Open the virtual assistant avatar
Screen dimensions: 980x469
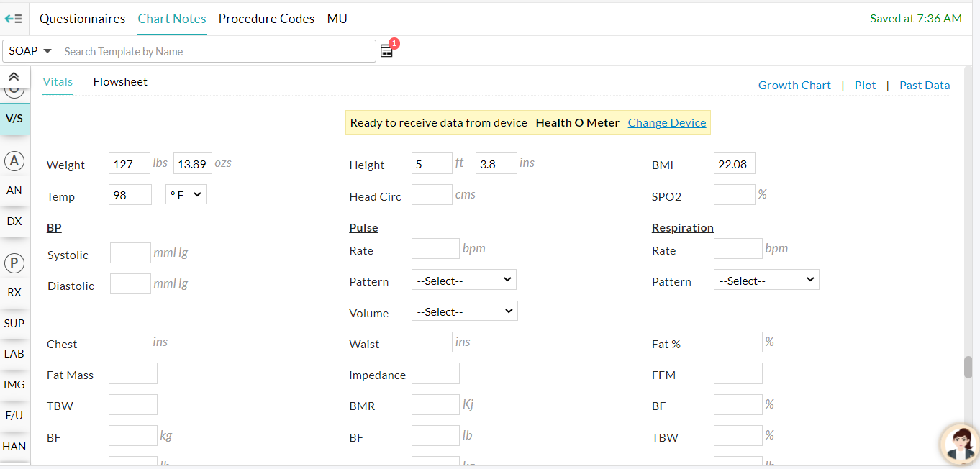tap(957, 444)
